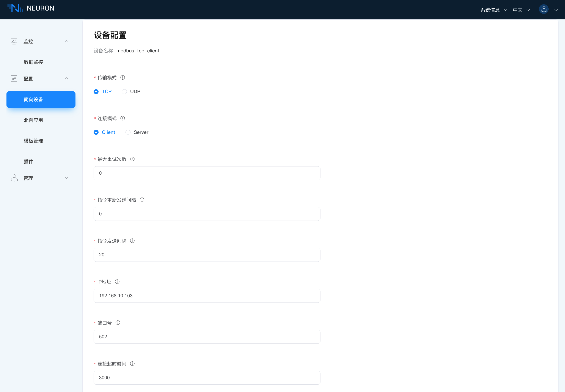Click the info icon next to 指令重新发送间隔

pyautogui.click(x=142, y=200)
